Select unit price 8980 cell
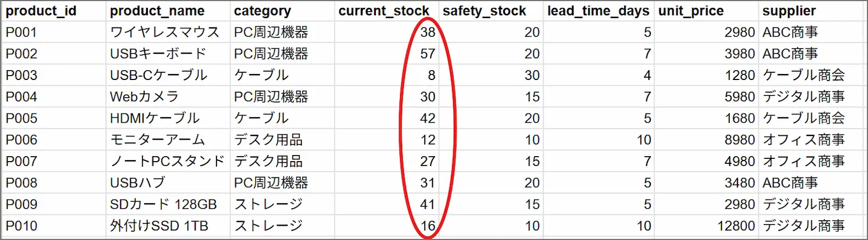 tap(706, 140)
